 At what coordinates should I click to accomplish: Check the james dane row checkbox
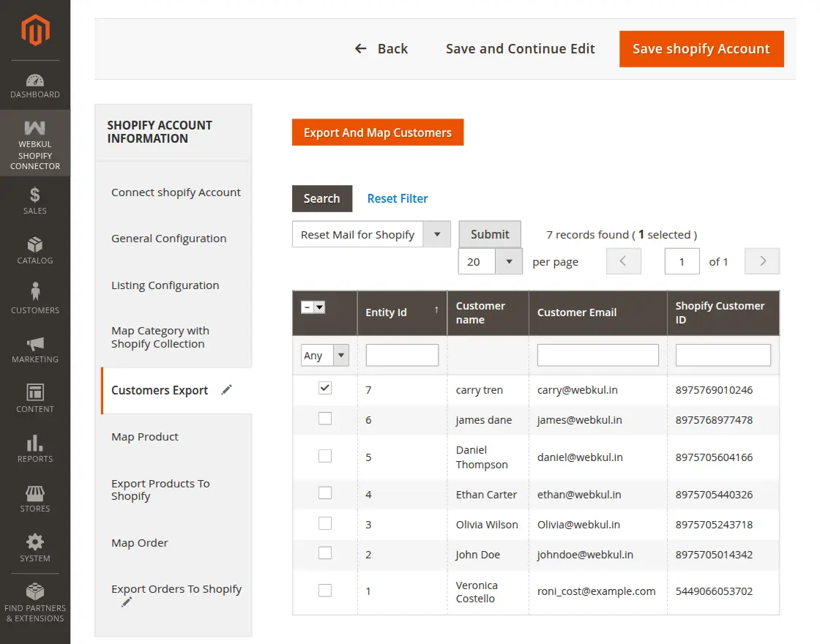[325, 419]
